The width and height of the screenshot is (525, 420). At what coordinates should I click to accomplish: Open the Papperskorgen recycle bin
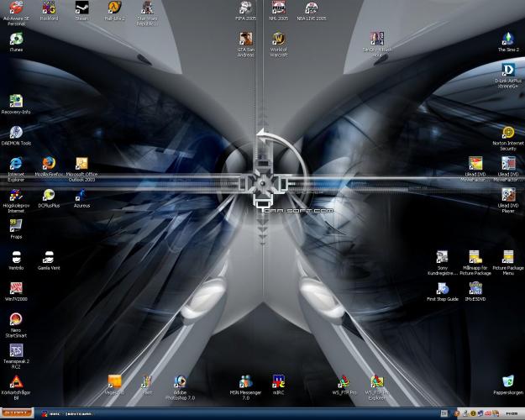coord(507,382)
